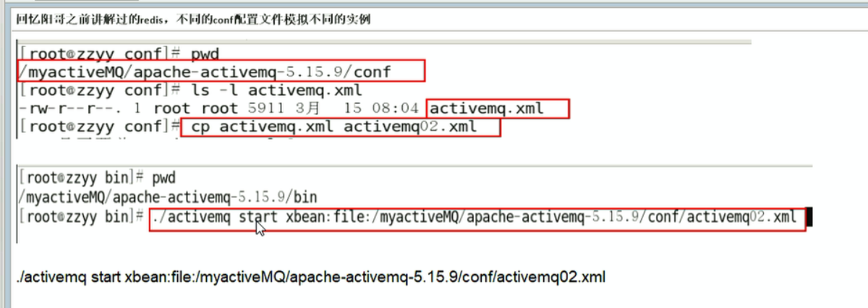Click the red-boxed activemq.xml filename
The width and height of the screenshot is (868, 308).
(498, 109)
